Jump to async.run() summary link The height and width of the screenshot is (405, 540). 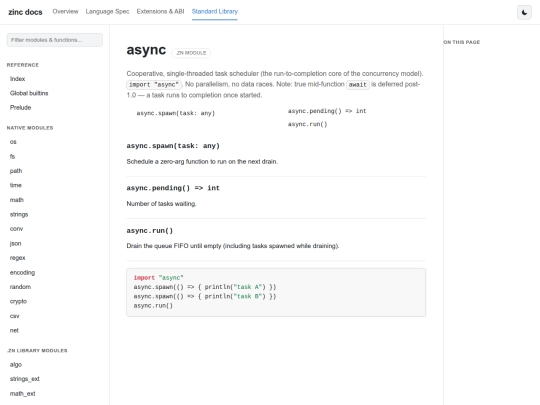click(x=308, y=124)
